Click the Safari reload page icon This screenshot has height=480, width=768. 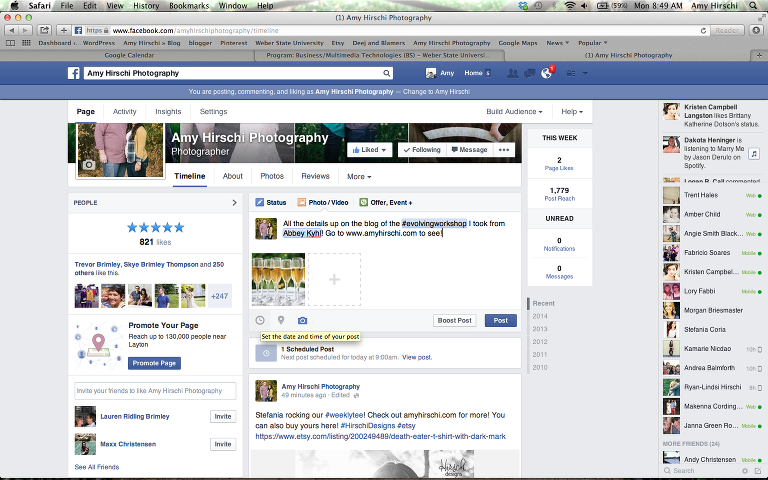703,30
